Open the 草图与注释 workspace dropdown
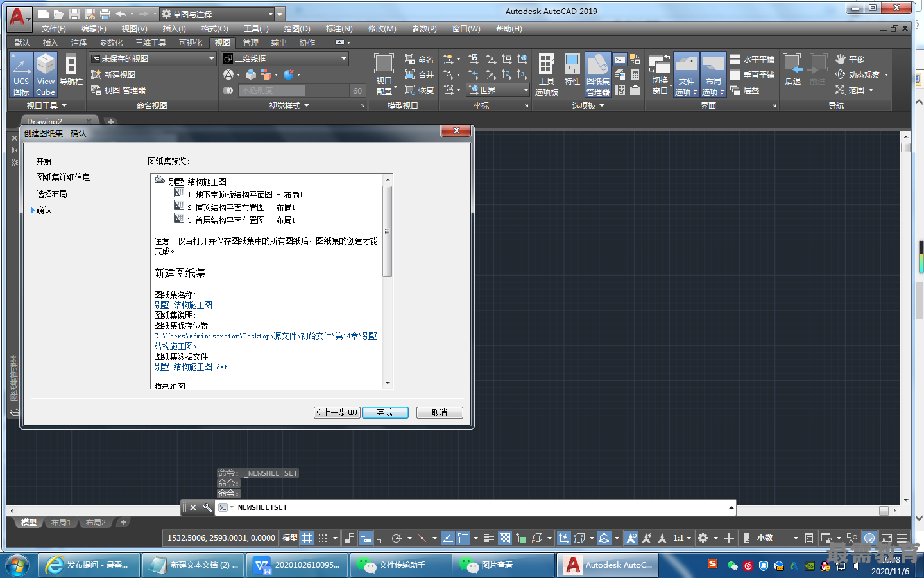Screen dimensions: 924x578 coord(217,13)
